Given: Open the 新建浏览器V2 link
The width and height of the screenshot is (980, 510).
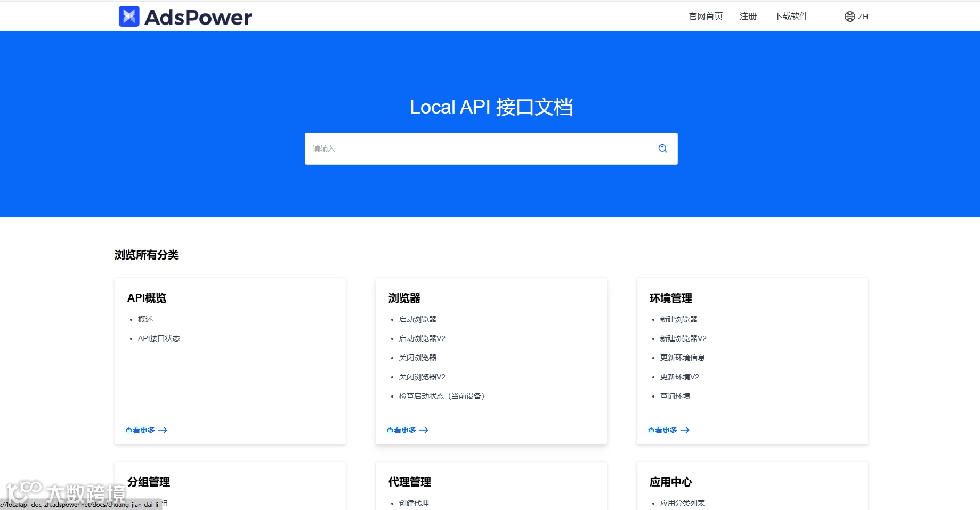Looking at the screenshot, I should 683,338.
